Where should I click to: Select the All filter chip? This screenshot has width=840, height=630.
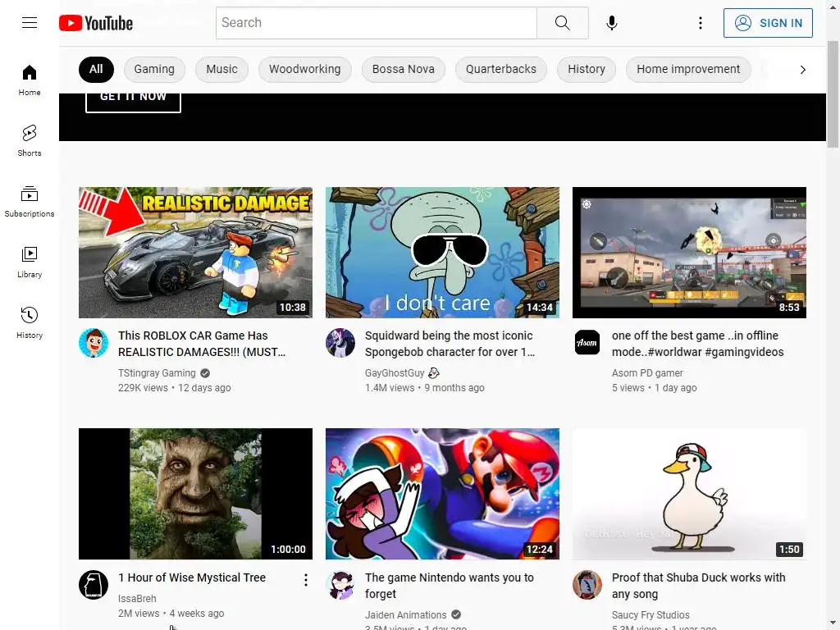[x=96, y=70]
